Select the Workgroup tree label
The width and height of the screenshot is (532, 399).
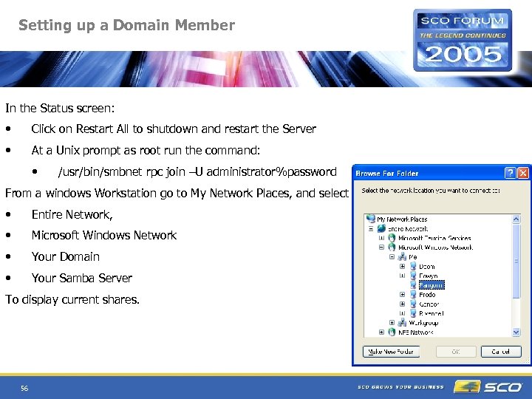(423, 323)
